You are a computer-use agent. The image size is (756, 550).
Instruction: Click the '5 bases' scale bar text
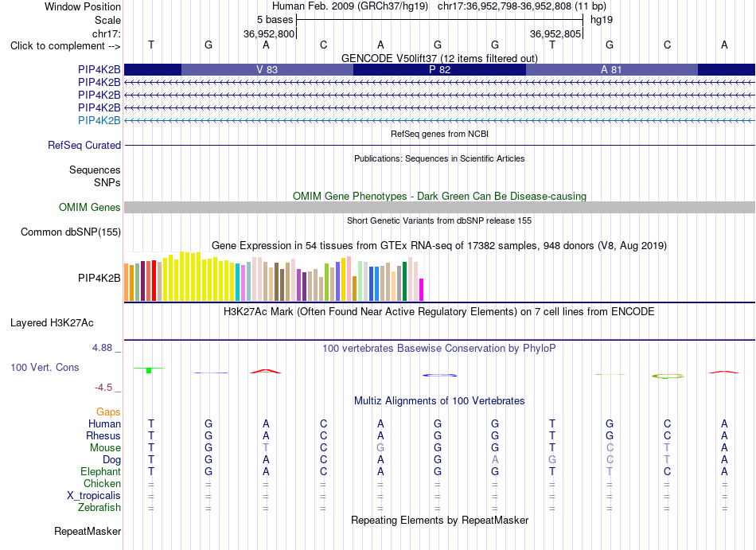click(x=275, y=20)
